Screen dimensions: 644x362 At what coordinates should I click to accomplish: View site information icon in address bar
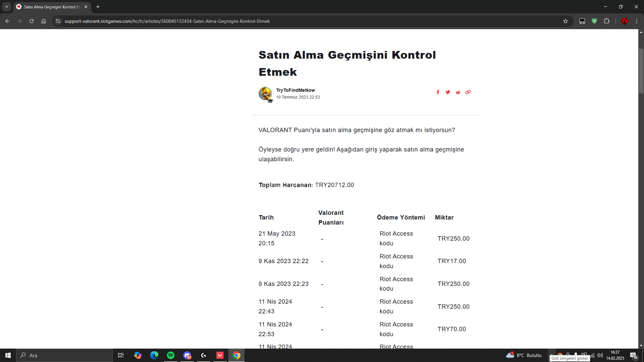click(x=58, y=21)
